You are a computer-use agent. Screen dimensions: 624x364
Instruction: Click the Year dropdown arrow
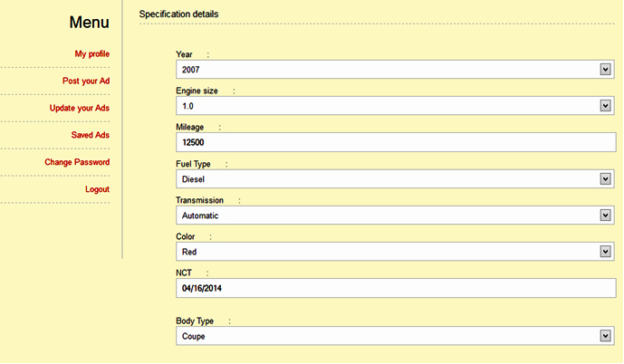pyautogui.click(x=606, y=70)
